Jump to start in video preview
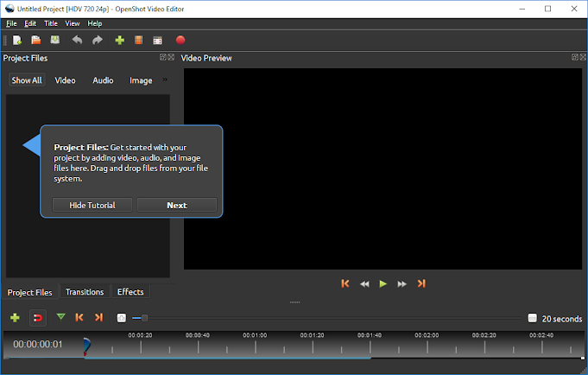The height and width of the screenshot is (375, 588). point(345,283)
